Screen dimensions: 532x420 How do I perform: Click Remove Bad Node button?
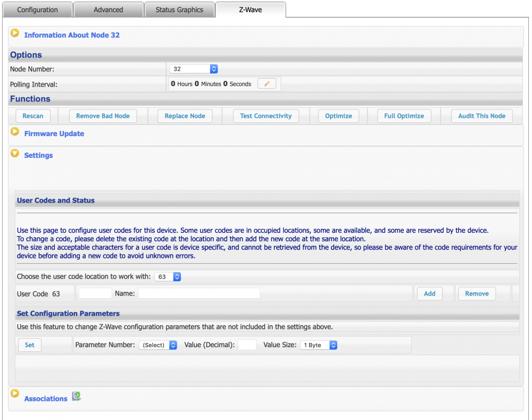(103, 116)
